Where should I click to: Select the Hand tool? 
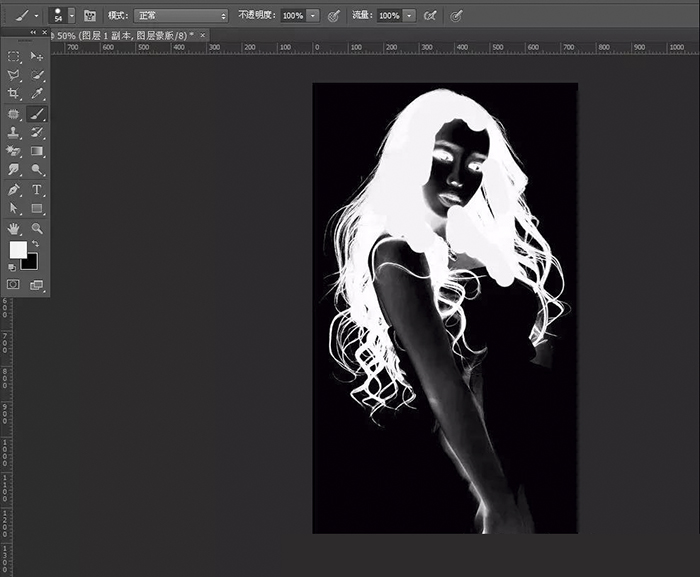tap(14, 228)
